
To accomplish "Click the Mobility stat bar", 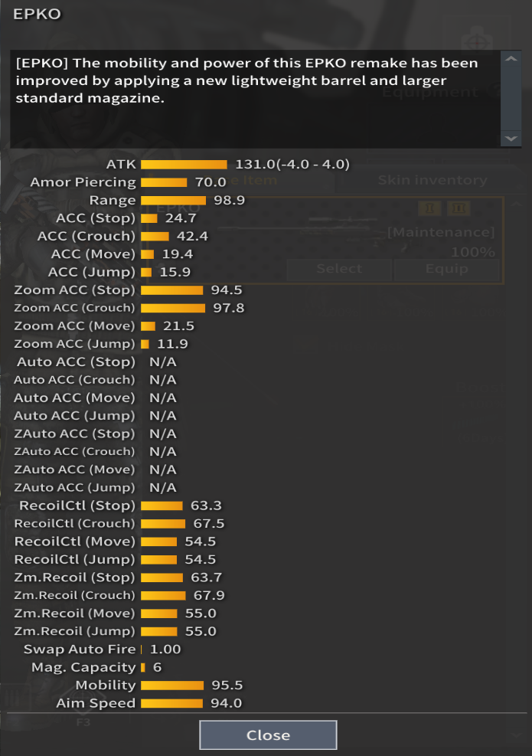I will coord(172,686).
